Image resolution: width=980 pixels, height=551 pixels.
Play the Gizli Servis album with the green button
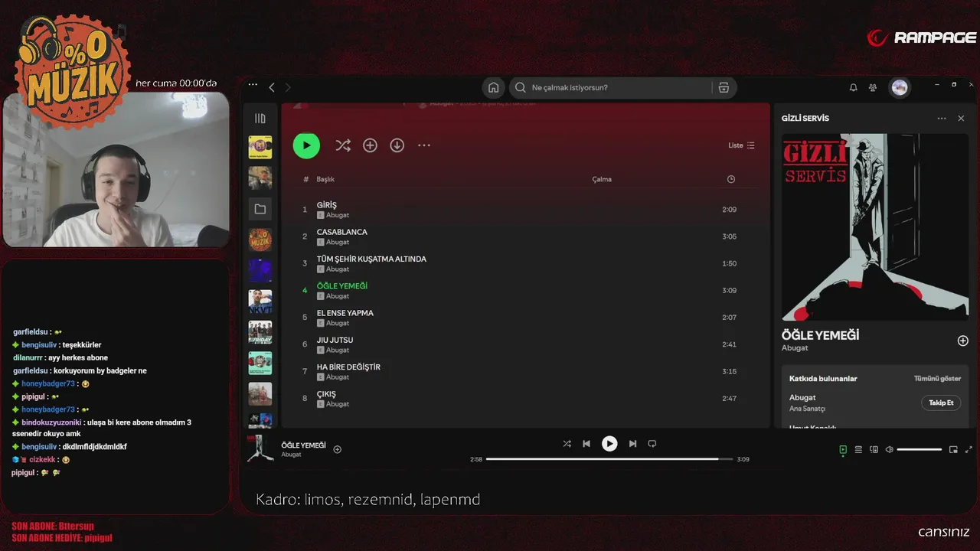click(306, 145)
